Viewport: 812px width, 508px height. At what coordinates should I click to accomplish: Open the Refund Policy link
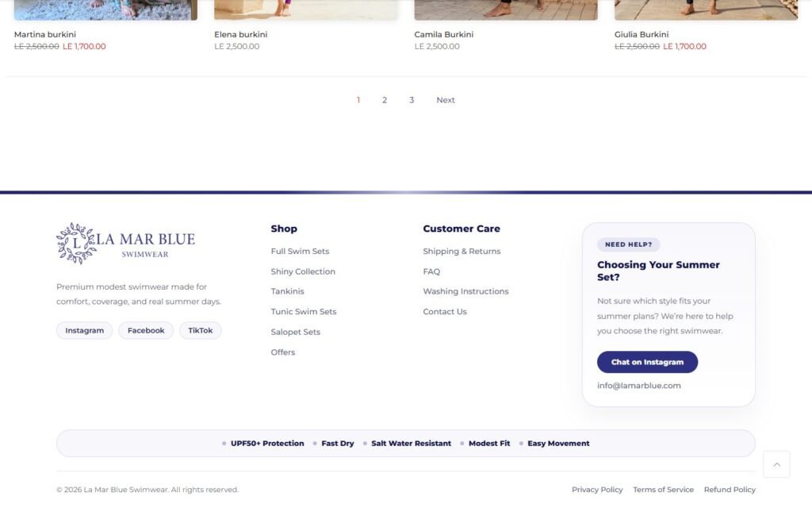click(730, 490)
